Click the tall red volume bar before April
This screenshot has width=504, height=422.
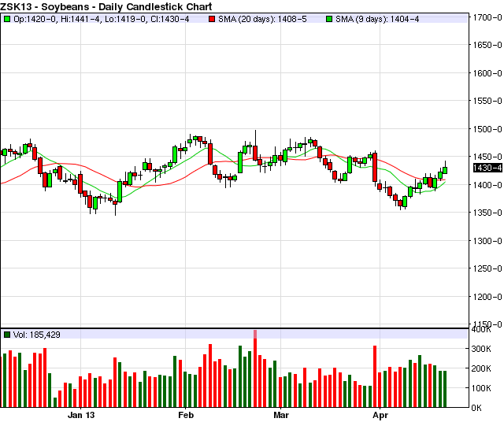(375, 376)
